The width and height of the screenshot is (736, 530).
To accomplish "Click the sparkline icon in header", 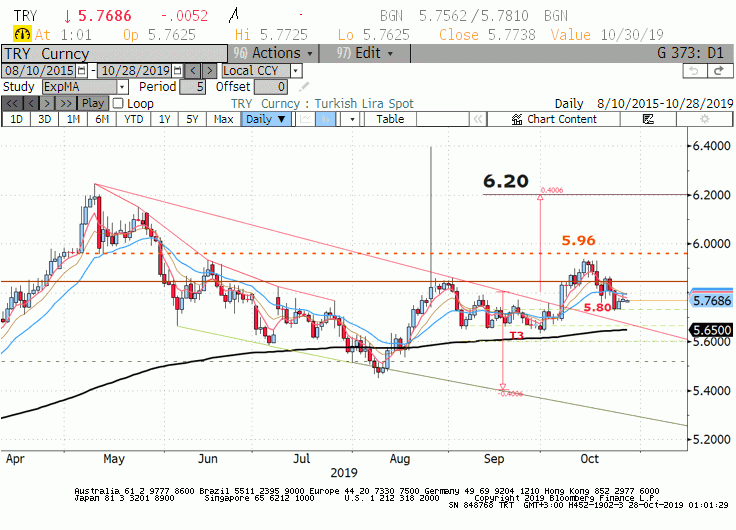I will (234, 15).
